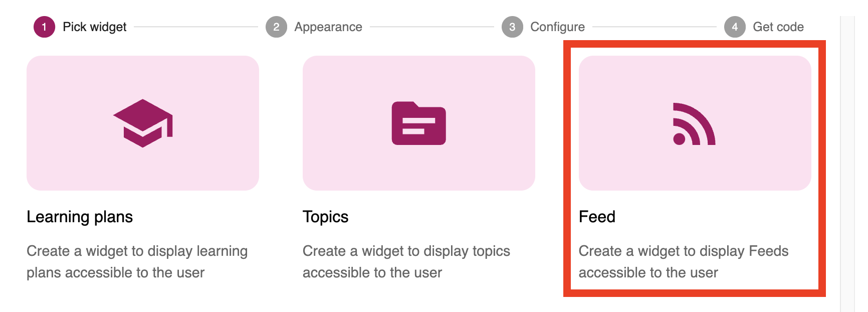Select the Topics widget title

325,217
